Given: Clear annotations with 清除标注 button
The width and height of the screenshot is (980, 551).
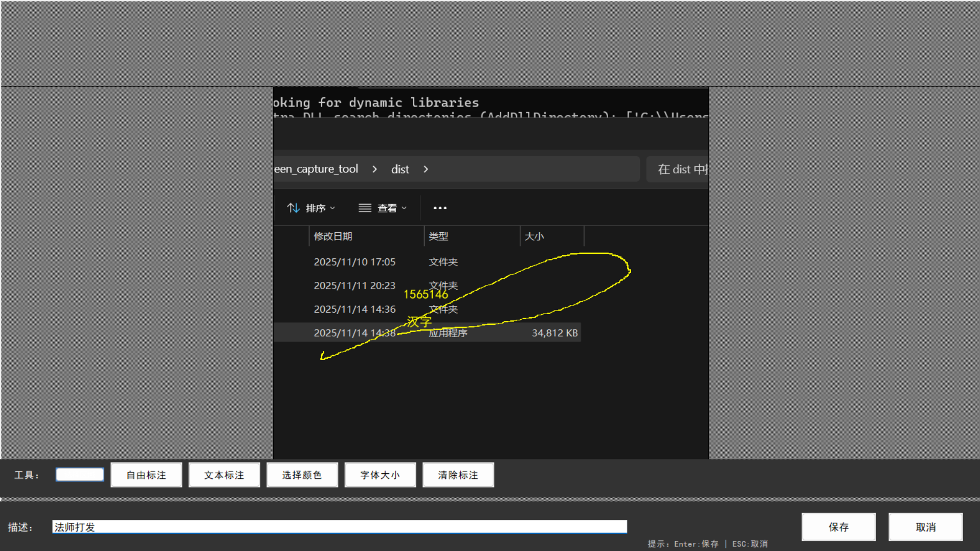Looking at the screenshot, I should click(458, 475).
